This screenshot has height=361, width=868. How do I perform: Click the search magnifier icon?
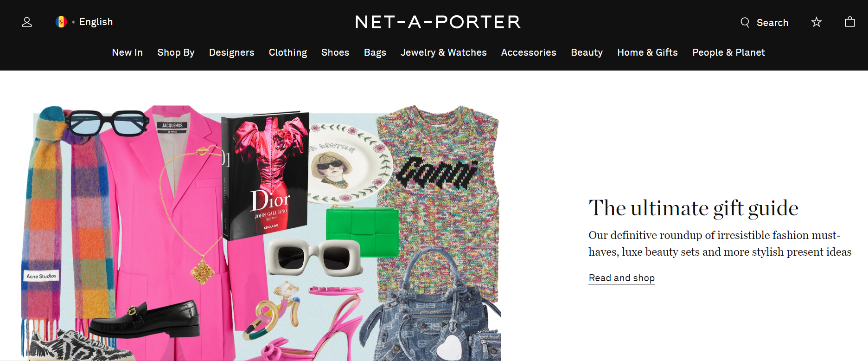click(745, 22)
